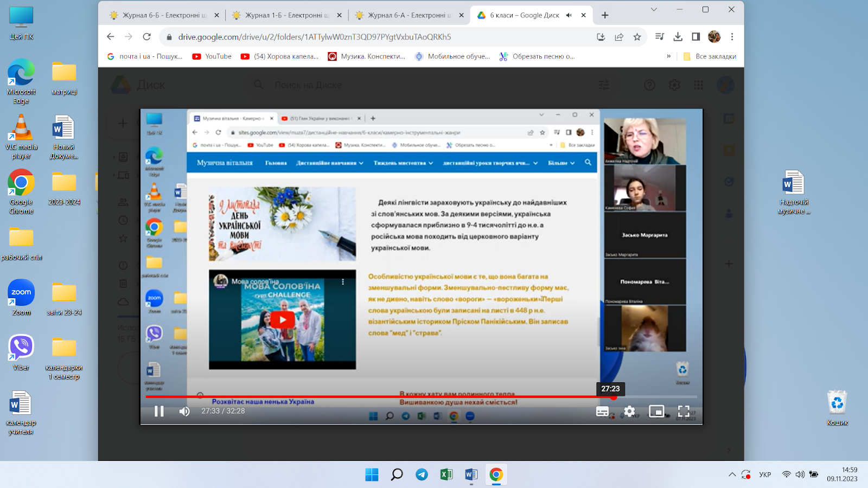Open Хорова капела bookmark
Screen dimensions: 868x488
[x=280, y=56]
